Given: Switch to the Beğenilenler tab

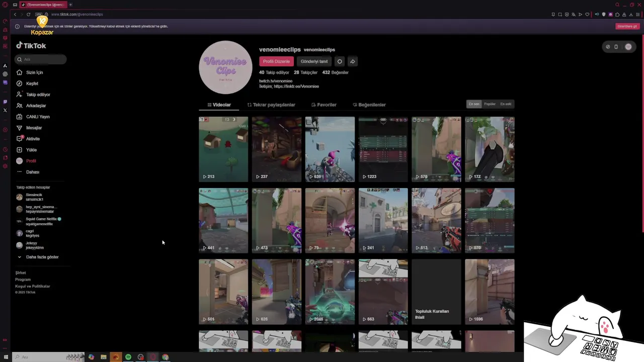Looking at the screenshot, I should pos(369,105).
